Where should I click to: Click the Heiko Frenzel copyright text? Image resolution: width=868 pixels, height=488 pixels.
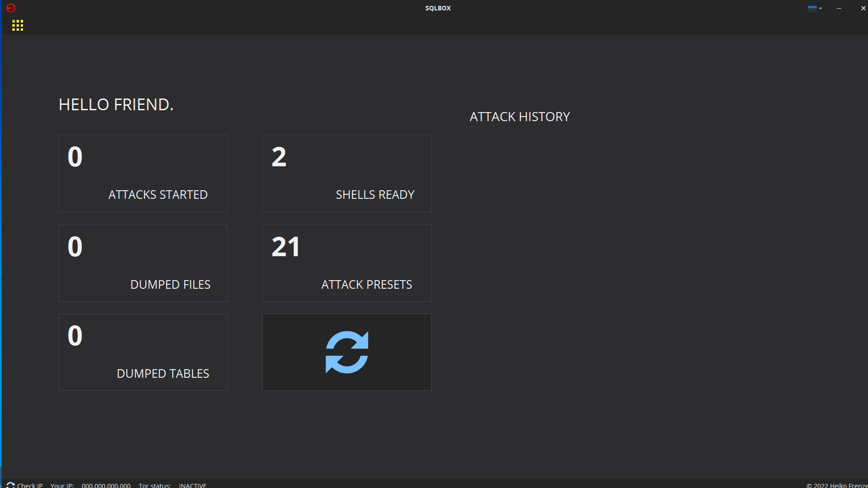click(836, 485)
